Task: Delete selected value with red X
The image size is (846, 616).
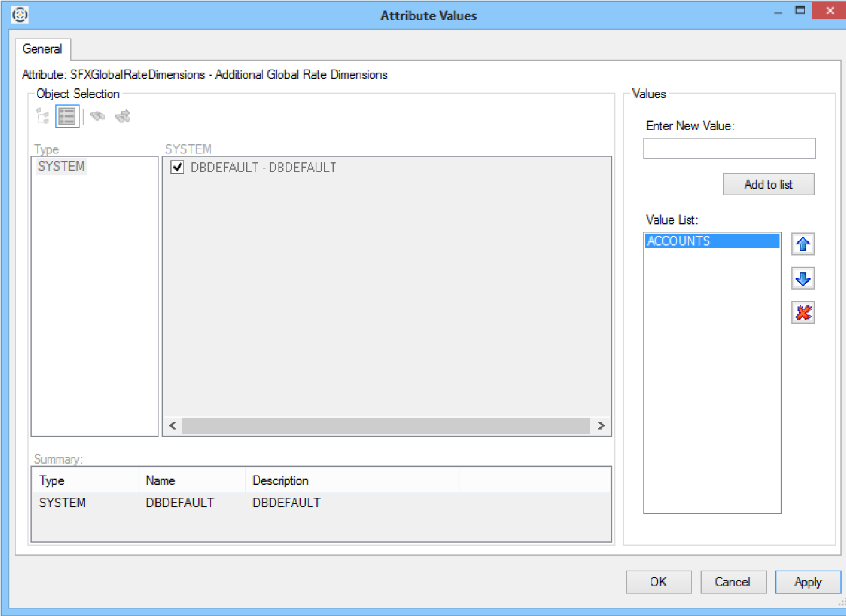Action: tap(802, 313)
